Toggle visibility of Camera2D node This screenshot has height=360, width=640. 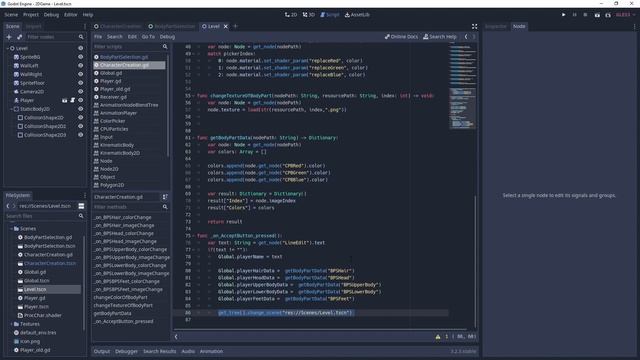tap(80, 91)
